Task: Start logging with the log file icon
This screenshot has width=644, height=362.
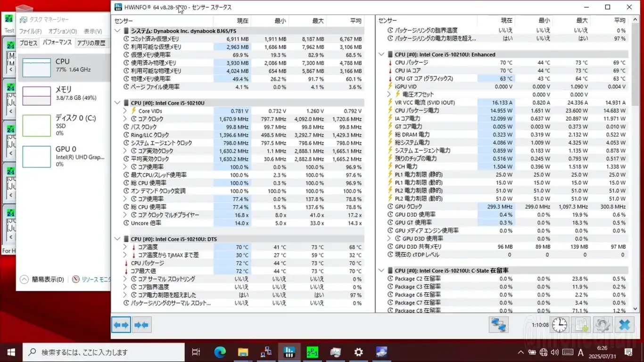Action: [x=581, y=325]
